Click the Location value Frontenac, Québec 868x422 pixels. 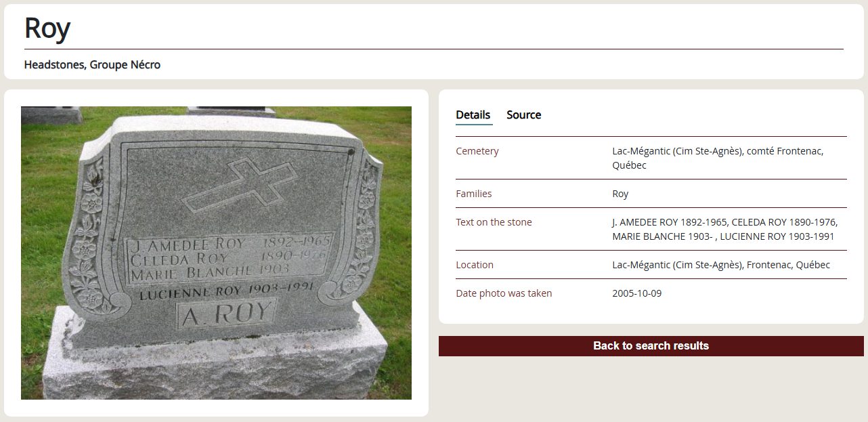pyautogui.click(x=721, y=265)
